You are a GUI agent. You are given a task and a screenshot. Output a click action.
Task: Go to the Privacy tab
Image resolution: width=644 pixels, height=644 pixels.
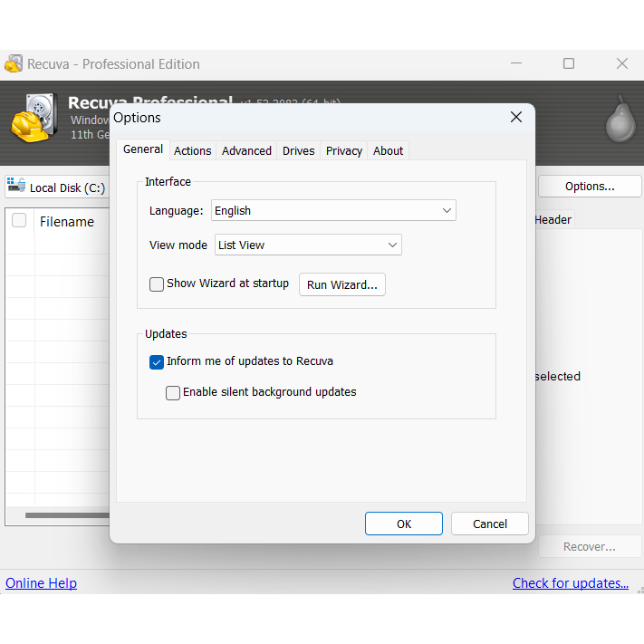[343, 151]
